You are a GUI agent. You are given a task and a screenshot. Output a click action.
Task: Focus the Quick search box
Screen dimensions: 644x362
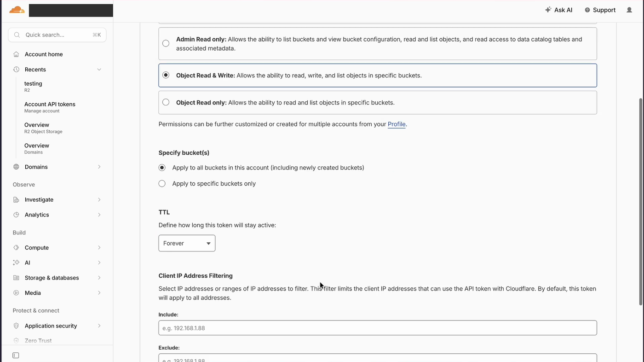click(57, 35)
